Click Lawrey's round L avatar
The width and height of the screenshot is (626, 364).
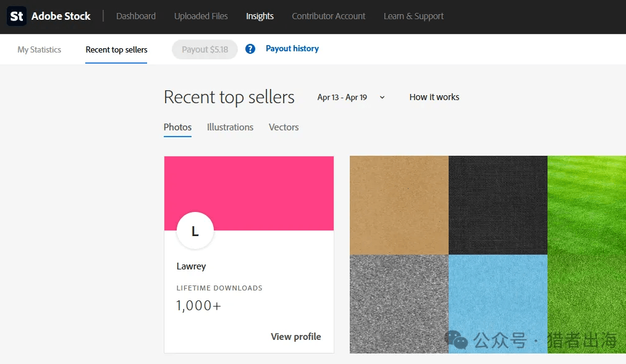pyautogui.click(x=195, y=231)
